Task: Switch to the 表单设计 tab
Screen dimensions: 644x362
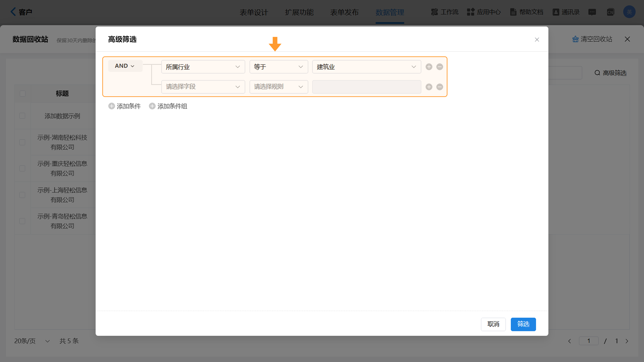Action: click(x=254, y=12)
